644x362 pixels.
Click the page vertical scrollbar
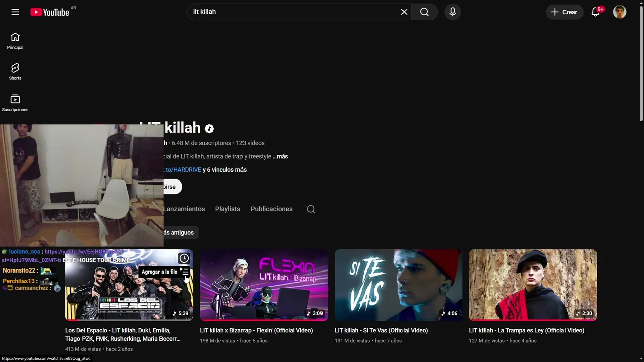(x=641, y=63)
